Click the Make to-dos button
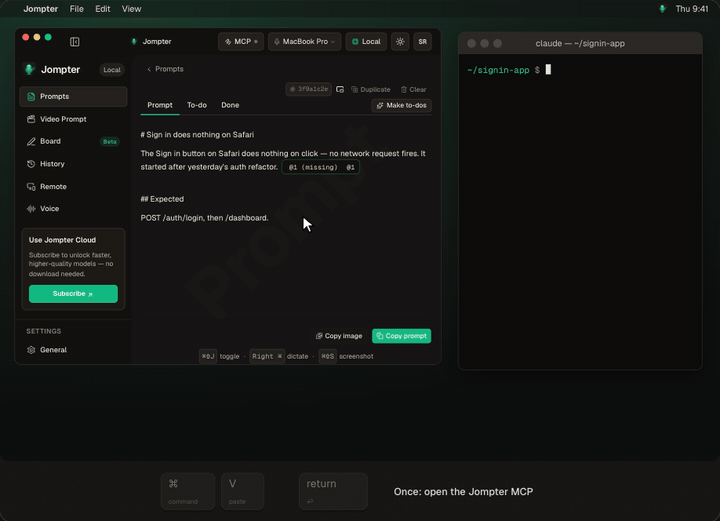The width and height of the screenshot is (720, 521). [401, 106]
